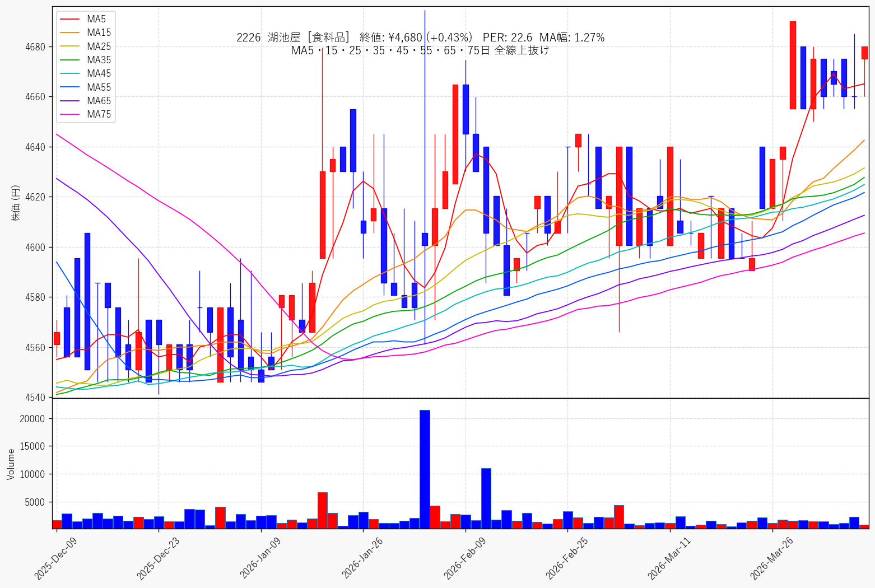875x588 pixels.
Task: Click the MA35 legend entry
Action: pyautogui.click(x=85, y=60)
